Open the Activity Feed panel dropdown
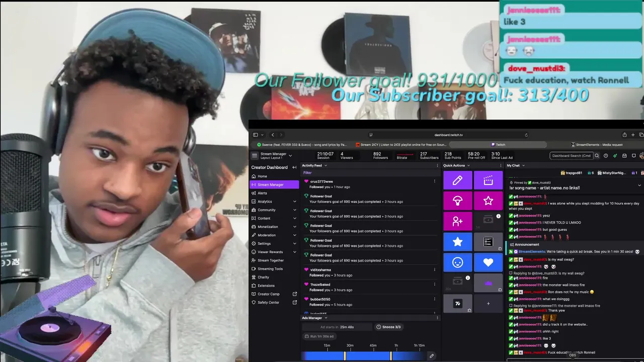 [326, 165]
